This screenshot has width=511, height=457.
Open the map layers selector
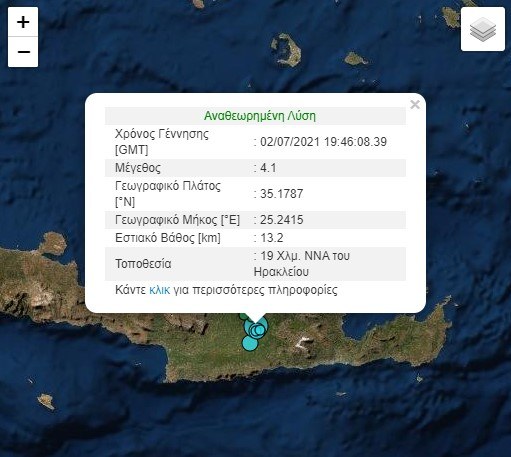coord(483,29)
